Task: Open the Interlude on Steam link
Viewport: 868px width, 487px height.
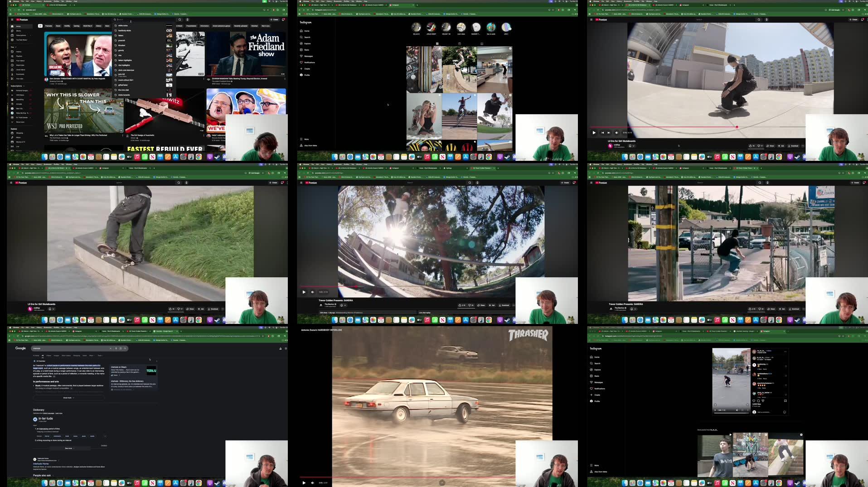Action: tap(118, 367)
